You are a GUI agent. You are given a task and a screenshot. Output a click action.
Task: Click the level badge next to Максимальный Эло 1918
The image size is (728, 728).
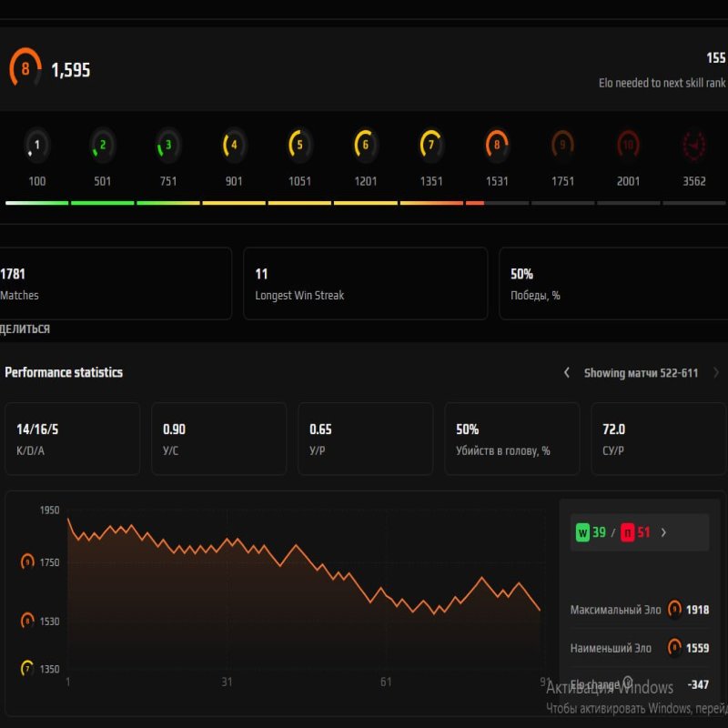673,610
